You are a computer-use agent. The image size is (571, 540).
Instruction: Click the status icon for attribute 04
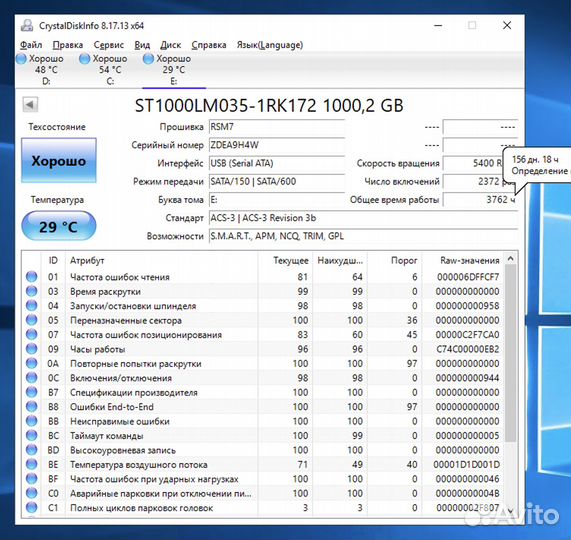click(x=32, y=306)
